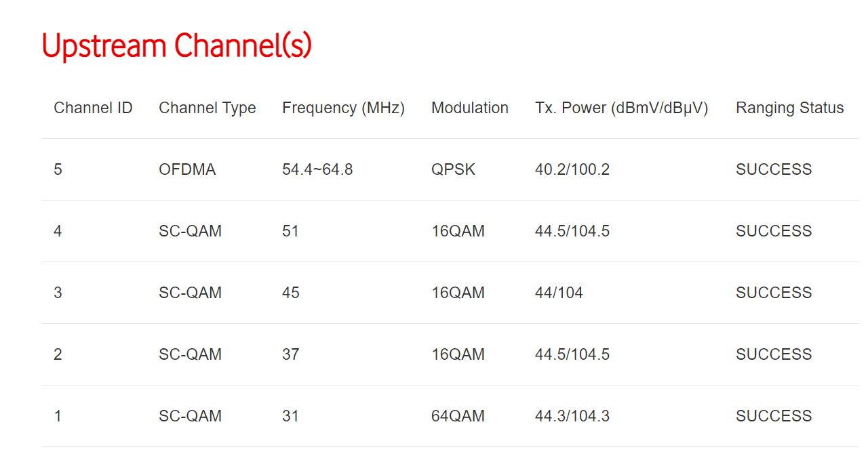The image size is (868, 458).
Task: Click the Frequency (MHz) column header
Action: (x=343, y=108)
